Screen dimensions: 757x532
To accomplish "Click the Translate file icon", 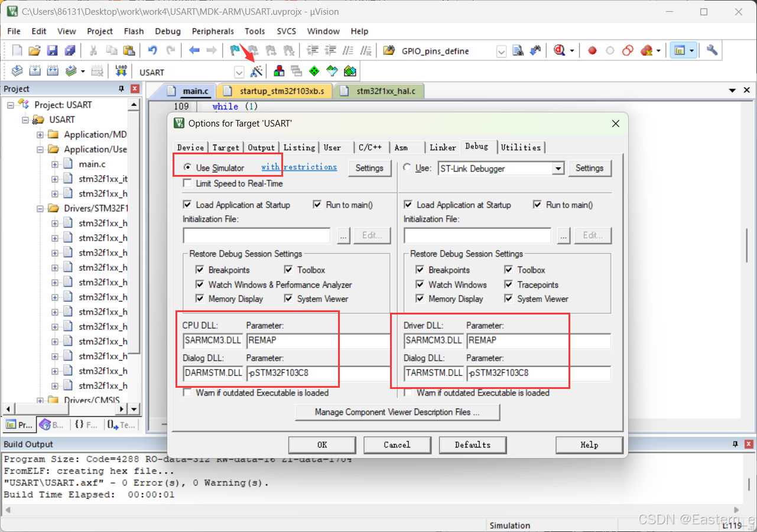I will [17, 72].
